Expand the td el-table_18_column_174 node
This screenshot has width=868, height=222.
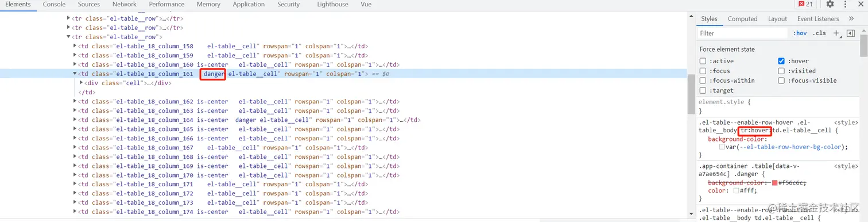(75, 212)
